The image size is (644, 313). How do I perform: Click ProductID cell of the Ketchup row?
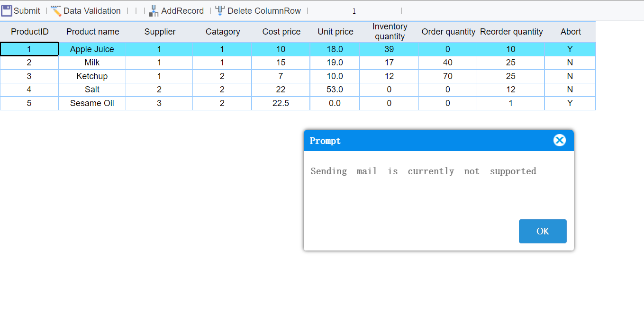[x=29, y=76]
